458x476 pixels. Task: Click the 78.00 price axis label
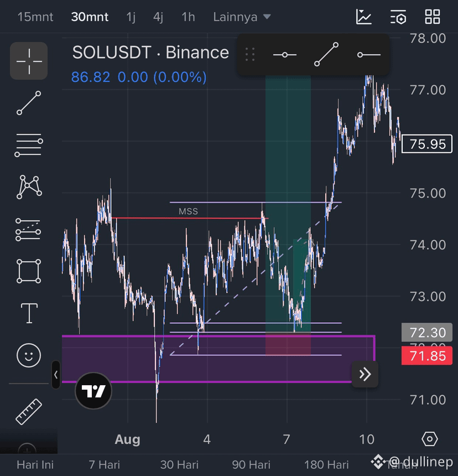428,39
